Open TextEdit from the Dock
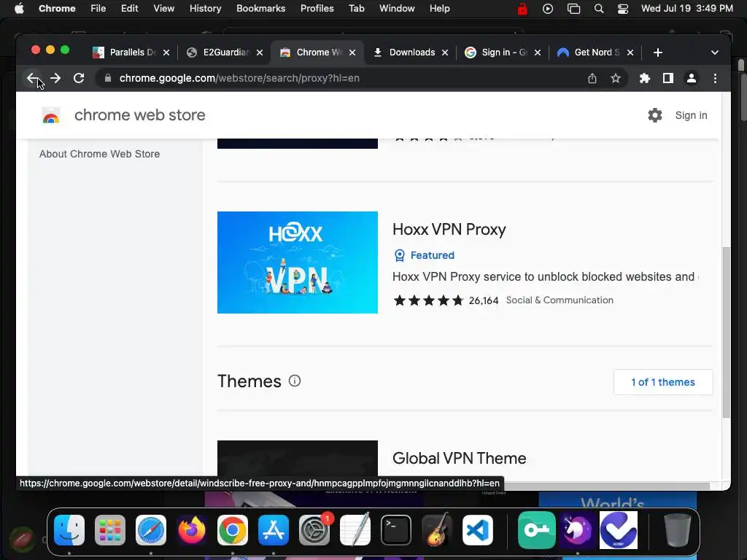This screenshot has width=747, height=560. [x=355, y=530]
